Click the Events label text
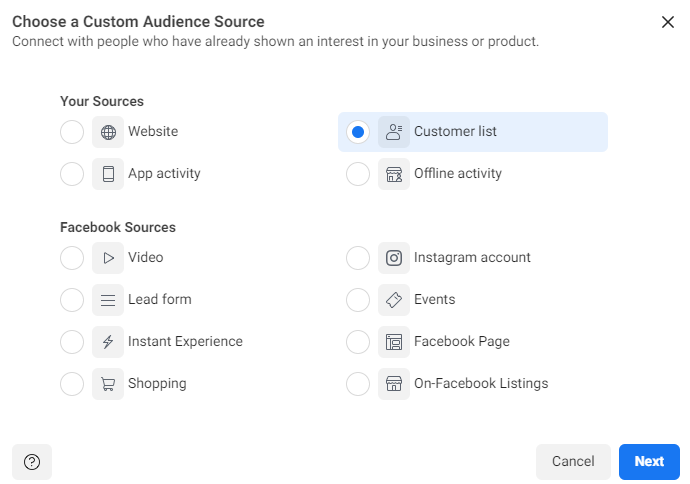 (x=434, y=299)
